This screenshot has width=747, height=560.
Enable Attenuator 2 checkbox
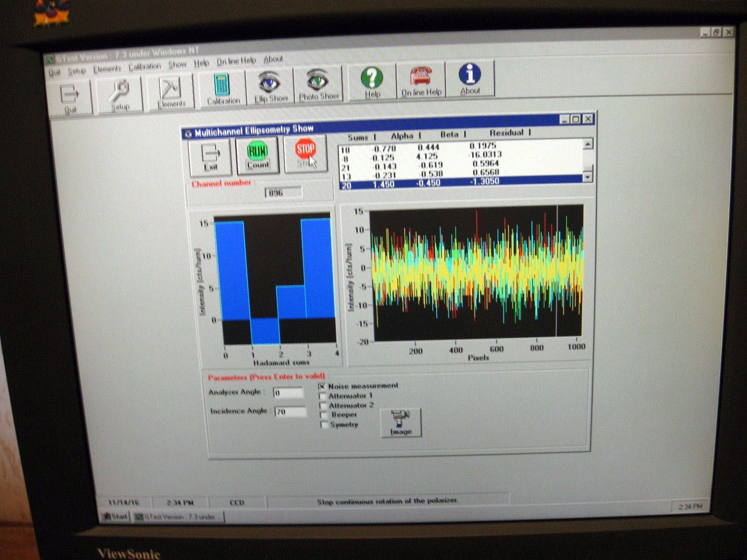(x=323, y=406)
